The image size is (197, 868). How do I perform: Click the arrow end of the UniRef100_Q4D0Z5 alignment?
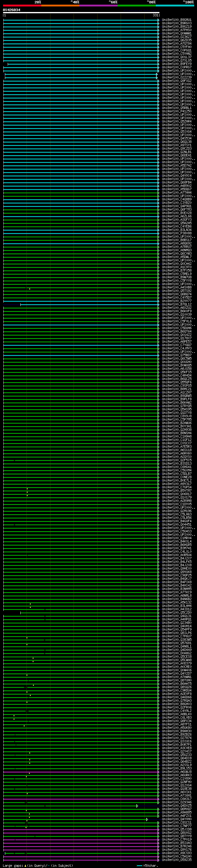137,806
